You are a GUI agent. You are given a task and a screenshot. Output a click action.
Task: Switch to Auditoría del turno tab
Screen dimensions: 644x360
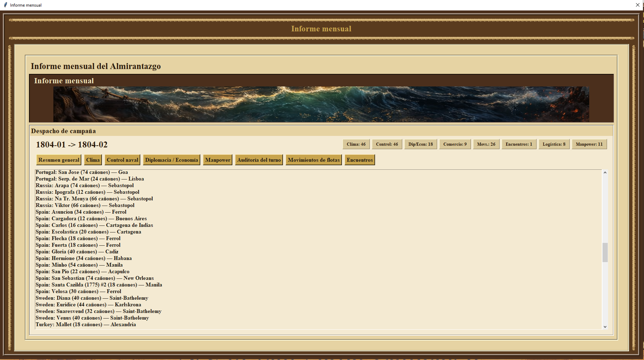(259, 160)
